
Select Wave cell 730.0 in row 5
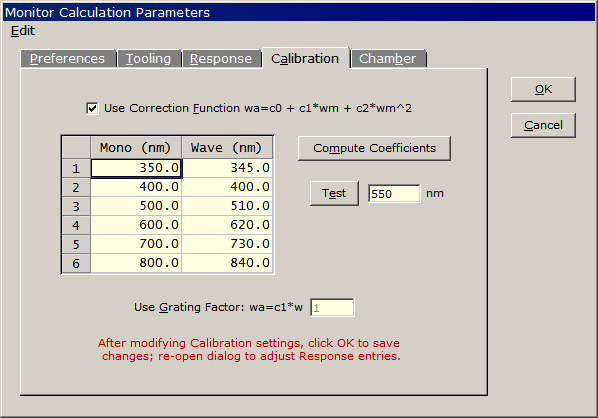227,244
